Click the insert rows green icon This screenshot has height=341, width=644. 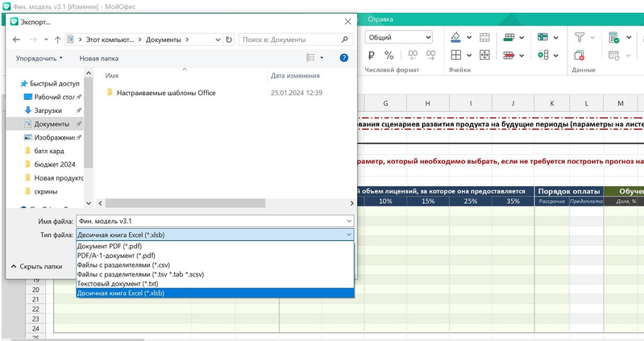509,37
